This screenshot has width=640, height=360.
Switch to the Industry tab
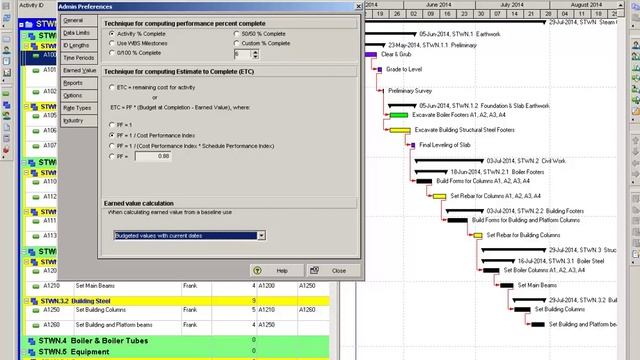coord(79,121)
